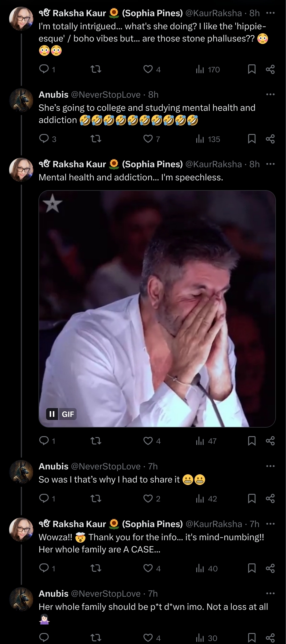This screenshot has width=286, height=644.
Task: Bookmark the 'Wowza!!' tweet
Action: pos(252,568)
